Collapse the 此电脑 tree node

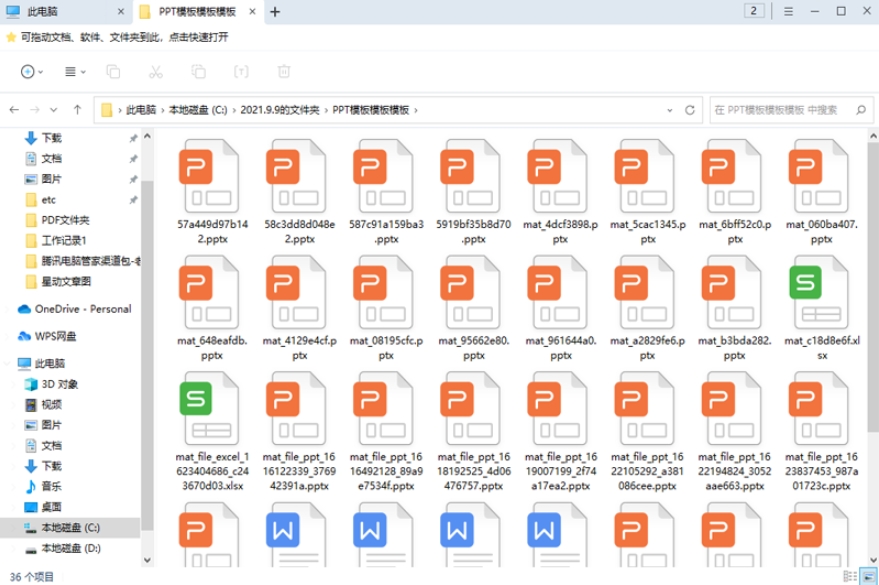click(7, 364)
